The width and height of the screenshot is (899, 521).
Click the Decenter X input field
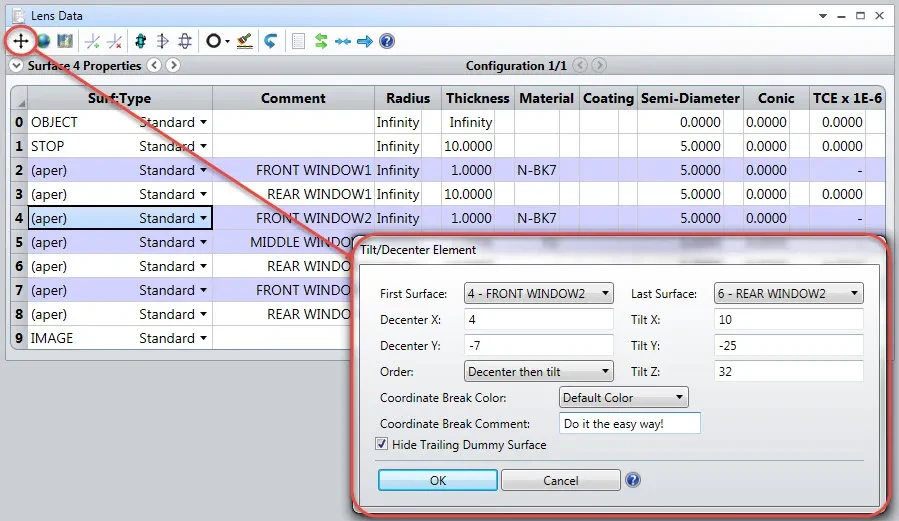point(538,319)
